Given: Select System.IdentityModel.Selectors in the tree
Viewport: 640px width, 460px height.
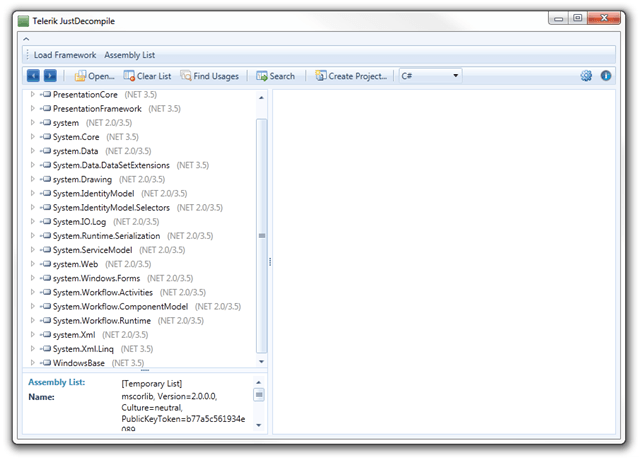Looking at the screenshot, I should coord(111,208).
